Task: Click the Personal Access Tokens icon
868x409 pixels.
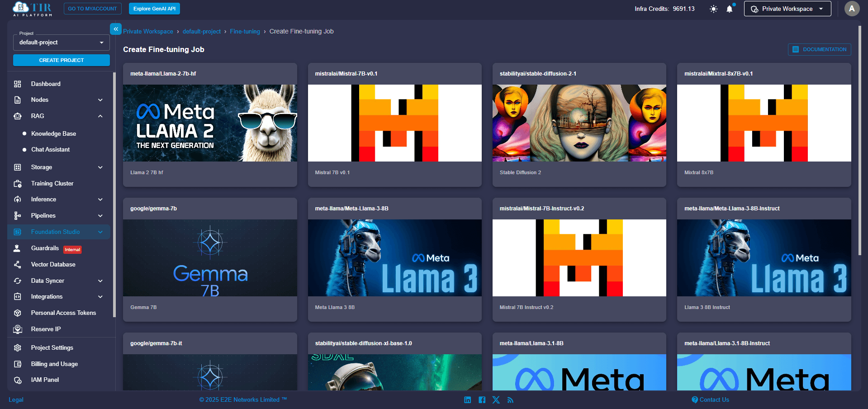Action: click(18, 313)
